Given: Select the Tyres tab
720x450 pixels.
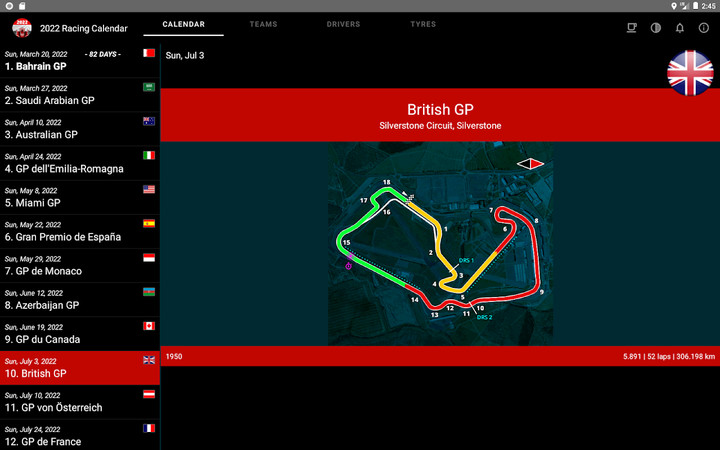Looking at the screenshot, I should [422, 24].
